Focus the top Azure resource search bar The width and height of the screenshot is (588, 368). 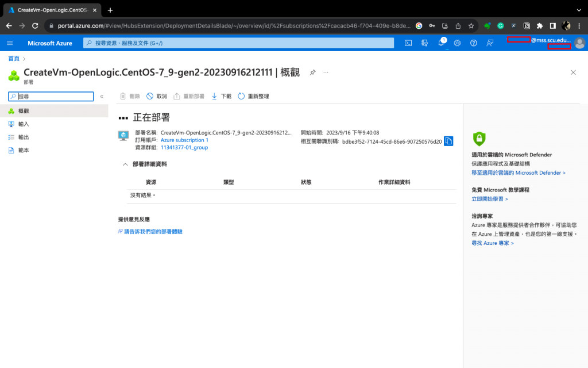coord(238,43)
